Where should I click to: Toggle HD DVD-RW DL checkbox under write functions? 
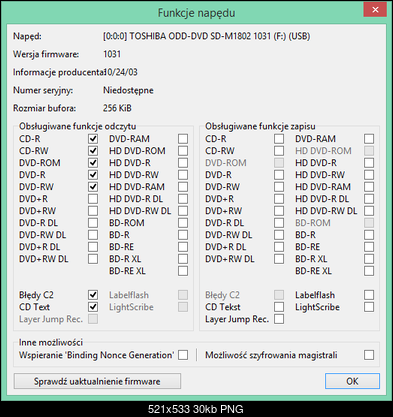[369, 211]
